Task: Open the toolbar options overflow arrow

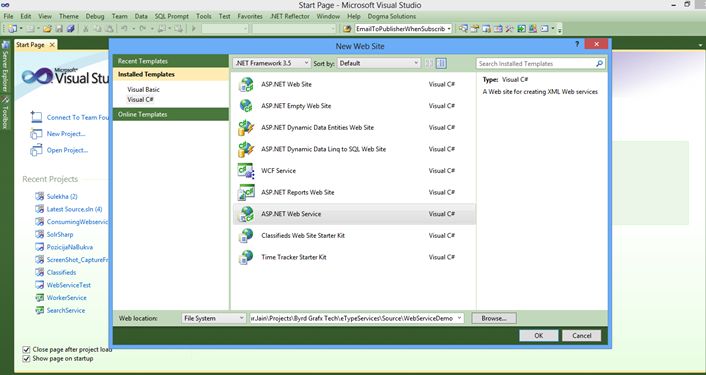Action: click(560, 30)
